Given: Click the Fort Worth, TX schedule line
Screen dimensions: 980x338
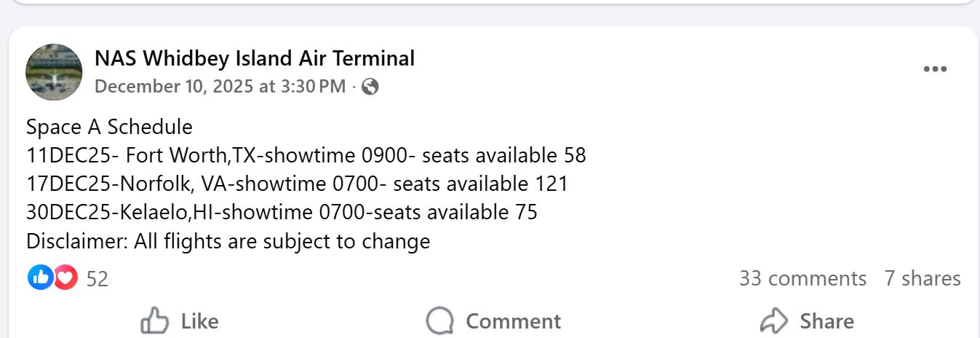Looking at the screenshot, I should point(306,155).
